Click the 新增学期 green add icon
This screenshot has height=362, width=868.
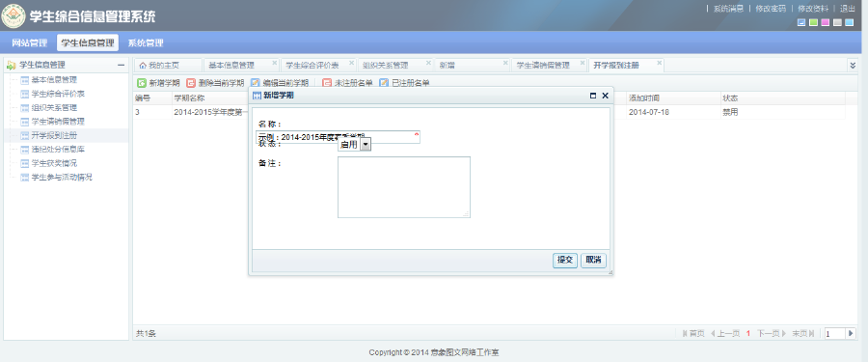click(x=142, y=83)
